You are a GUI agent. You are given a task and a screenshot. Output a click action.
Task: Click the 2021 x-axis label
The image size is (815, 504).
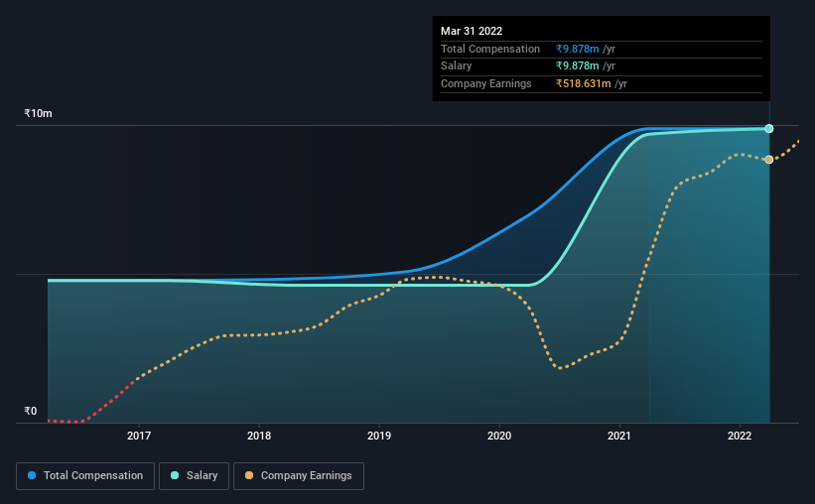pyautogui.click(x=619, y=436)
